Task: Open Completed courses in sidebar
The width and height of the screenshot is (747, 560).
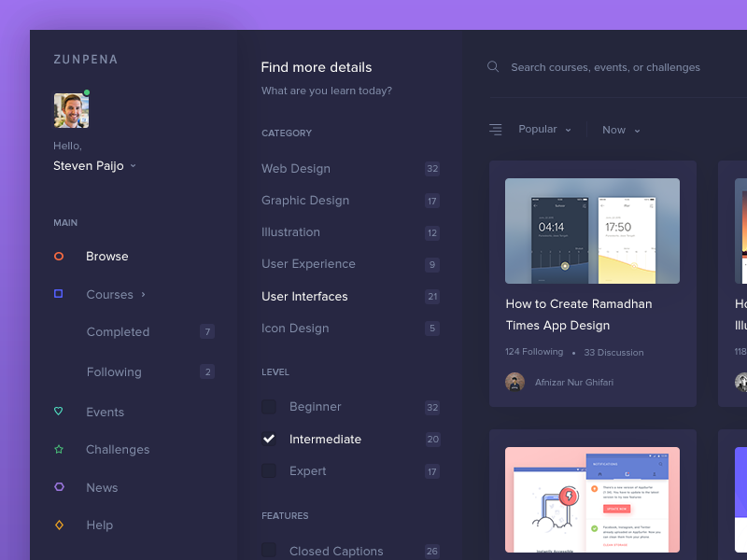Action: [118, 332]
